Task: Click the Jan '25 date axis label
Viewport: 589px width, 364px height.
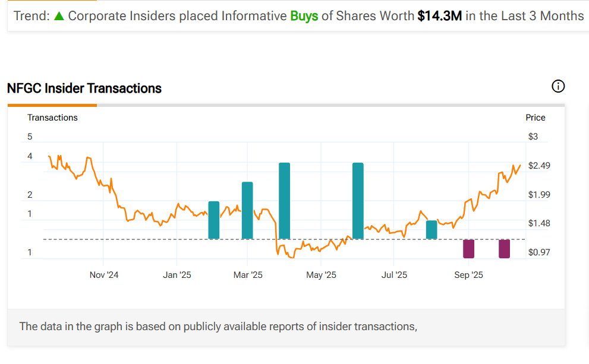Action: [177, 275]
